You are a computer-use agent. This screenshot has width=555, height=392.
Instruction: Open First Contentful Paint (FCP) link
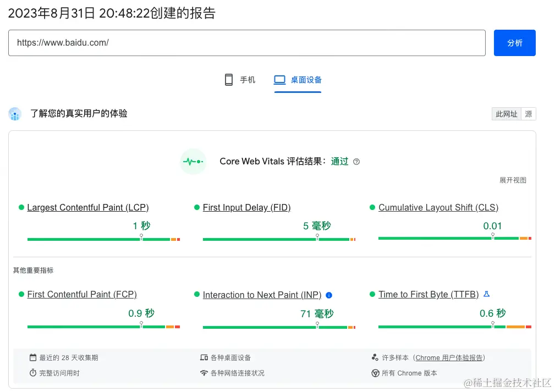pyautogui.click(x=82, y=294)
